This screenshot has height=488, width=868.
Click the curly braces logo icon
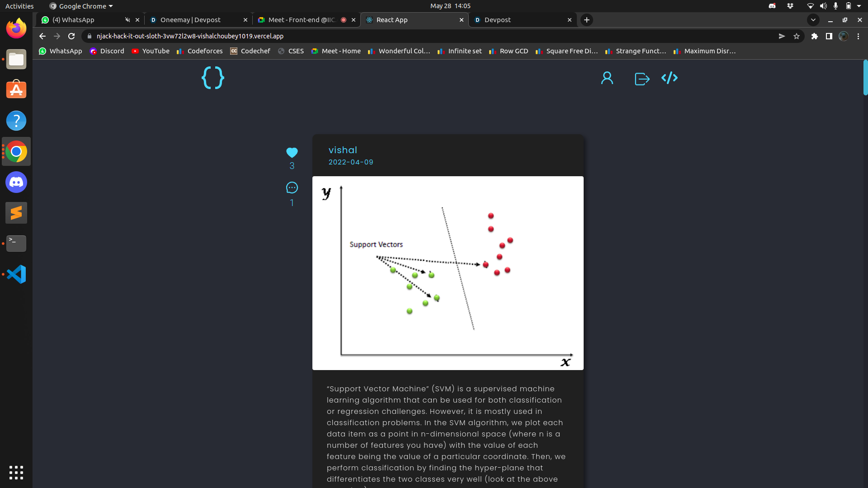(212, 78)
